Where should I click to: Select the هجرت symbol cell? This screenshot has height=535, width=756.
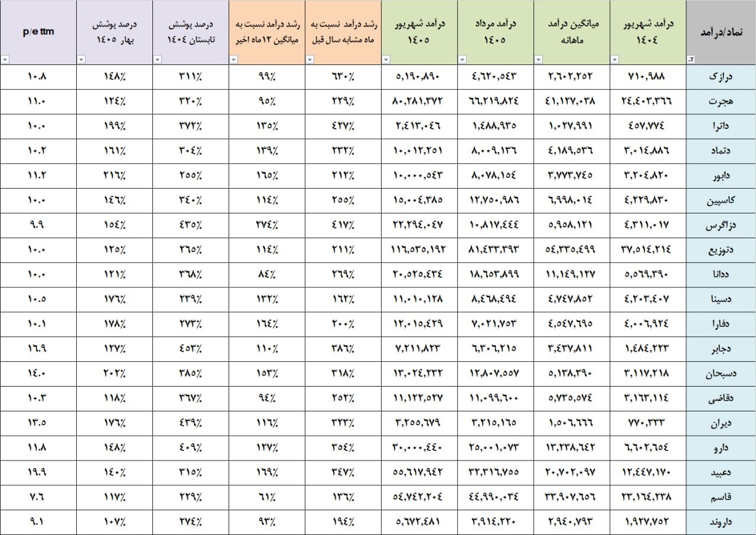coord(721,102)
